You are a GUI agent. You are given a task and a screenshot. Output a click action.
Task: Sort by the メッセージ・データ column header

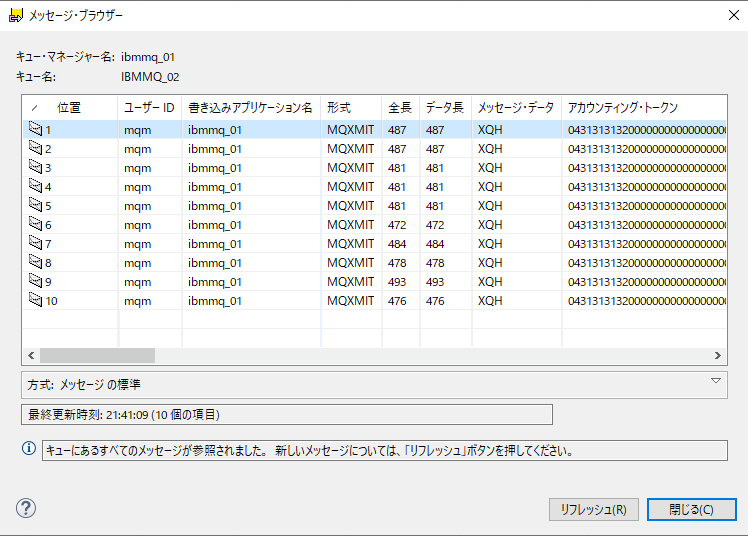tap(517, 108)
